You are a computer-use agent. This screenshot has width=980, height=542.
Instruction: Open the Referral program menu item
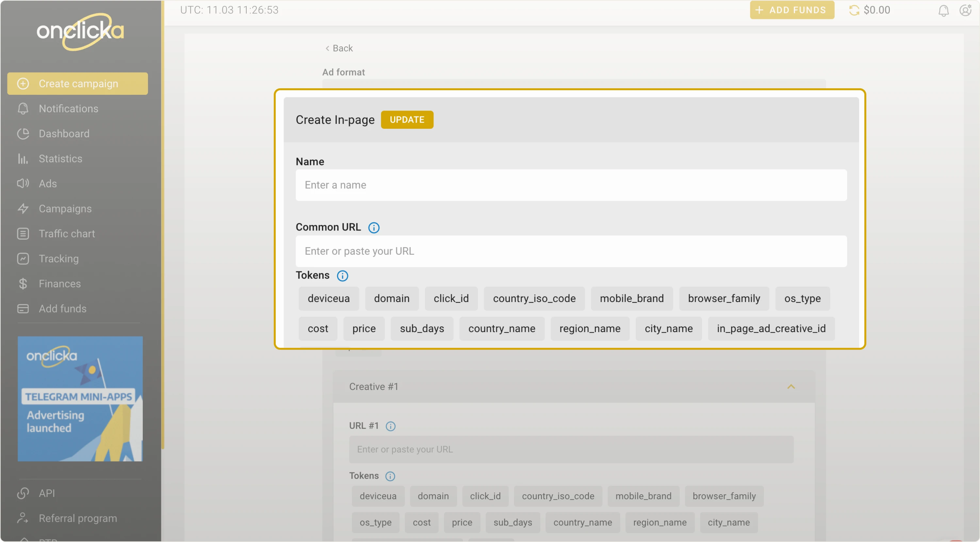78,518
